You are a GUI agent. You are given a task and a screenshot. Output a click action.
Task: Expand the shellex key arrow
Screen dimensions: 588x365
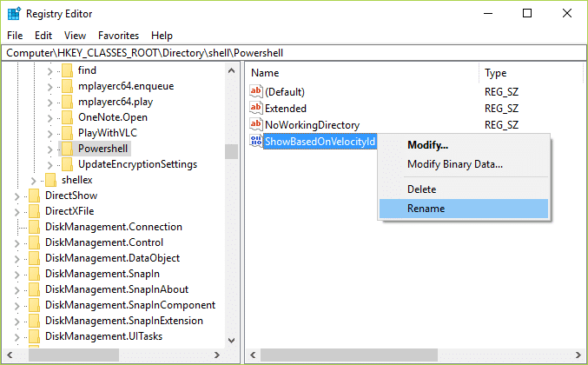(33, 181)
